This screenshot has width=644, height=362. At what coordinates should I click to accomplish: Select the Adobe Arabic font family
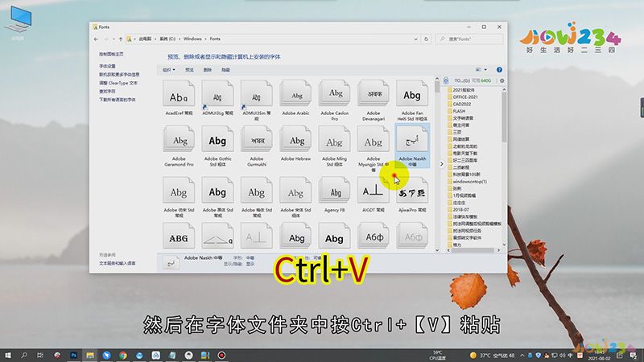pyautogui.click(x=295, y=94)
